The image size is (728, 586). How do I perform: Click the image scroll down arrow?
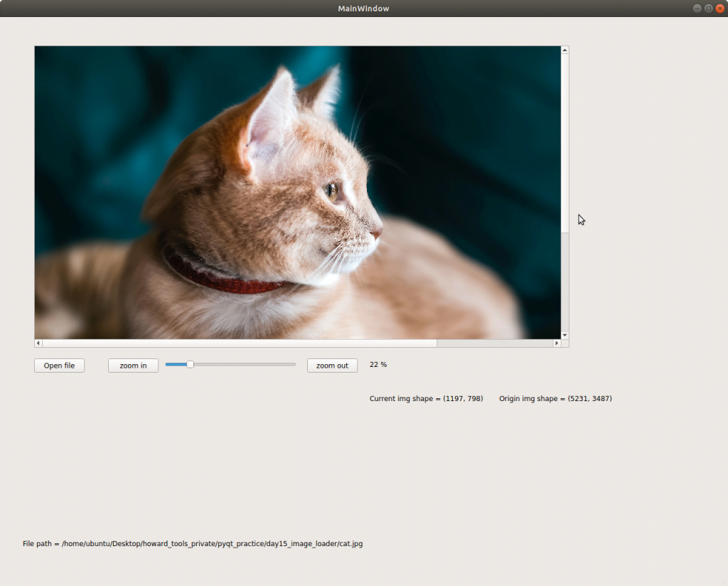(565, 334)
